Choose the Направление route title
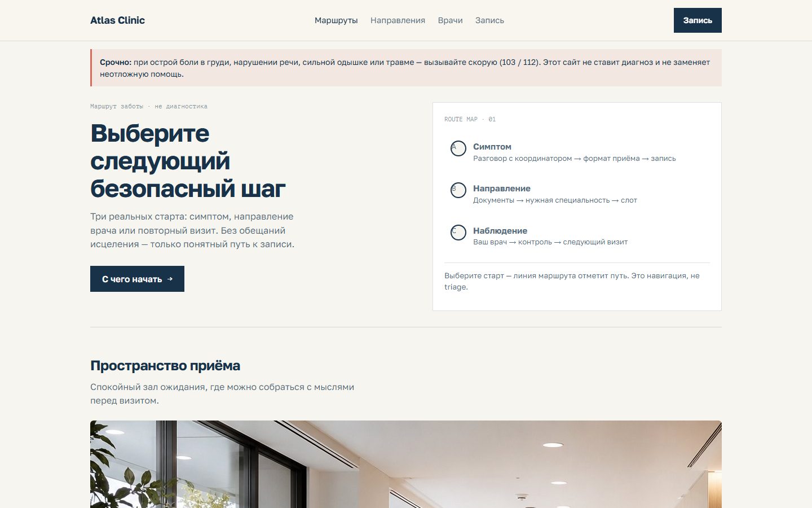Screen dimensions: 812x508 502,189
